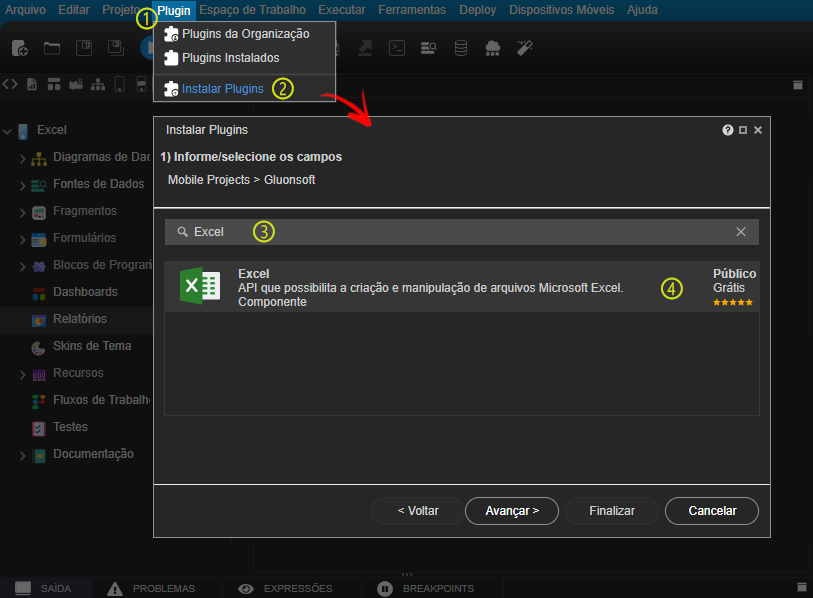Viewport: 813px width, 598px height.
Task: Click the Excel project phone icon in tree
Action: coord(23,131)
